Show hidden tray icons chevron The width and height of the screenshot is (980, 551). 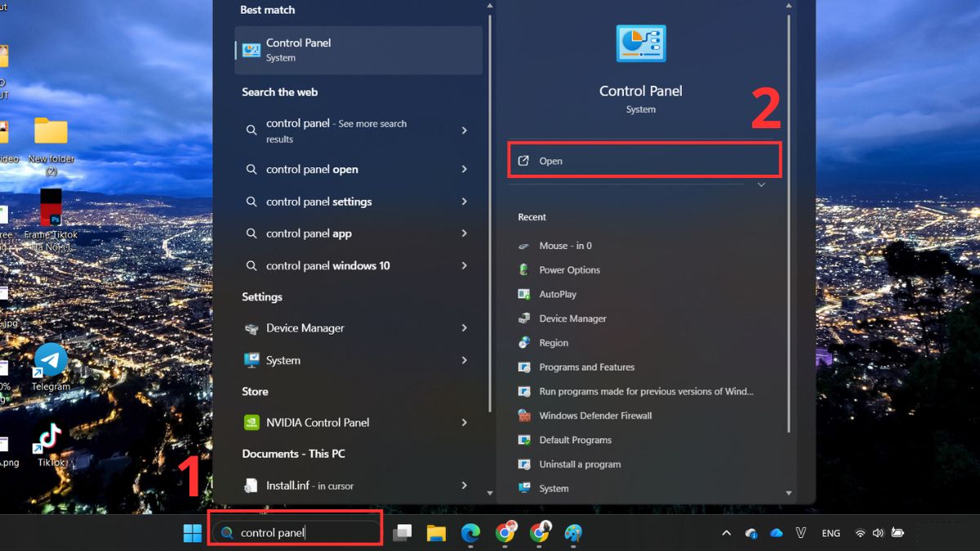coord(726,533)
